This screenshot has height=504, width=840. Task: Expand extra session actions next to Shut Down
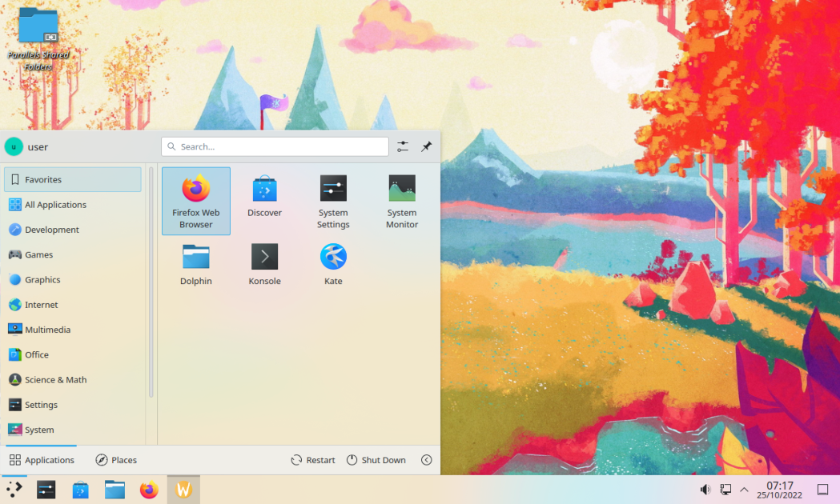point(427,459)
